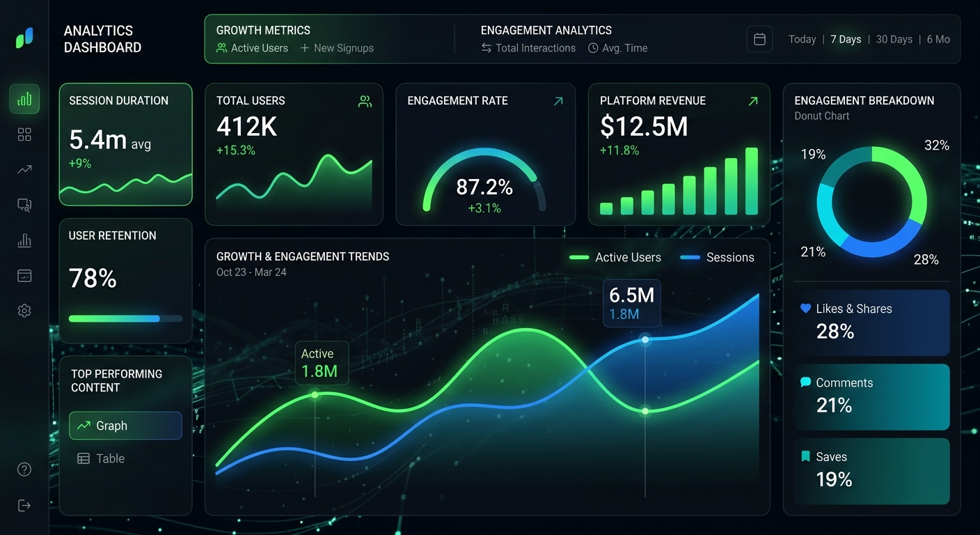Select the bar chart analytics icon in sidebar

[x=24, y=99]
